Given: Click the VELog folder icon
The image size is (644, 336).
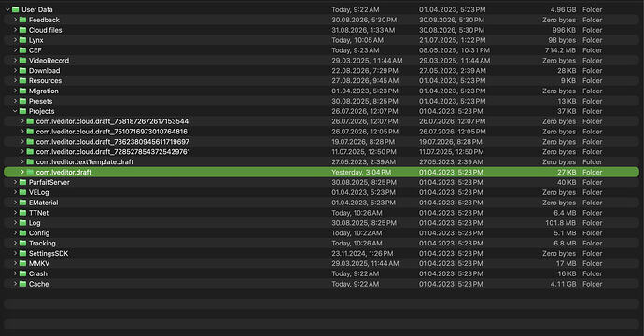Looking at the screenshot, I should [x=23, y=192].
